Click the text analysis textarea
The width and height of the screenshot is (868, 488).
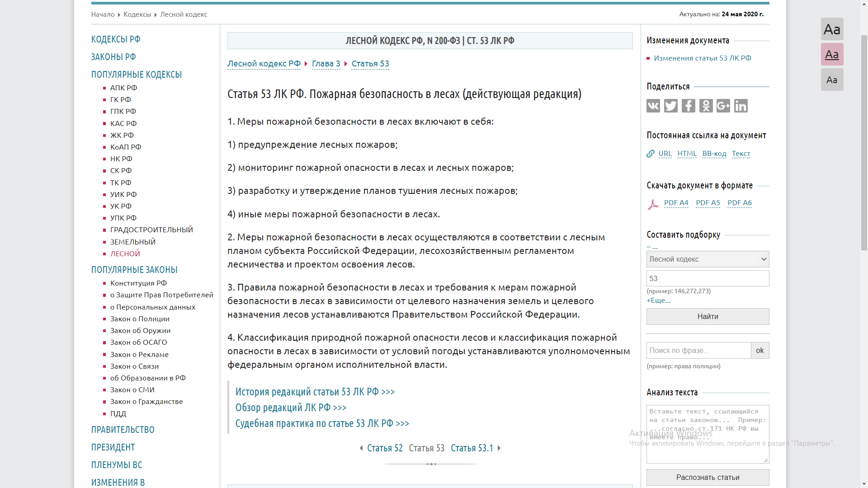708,434
